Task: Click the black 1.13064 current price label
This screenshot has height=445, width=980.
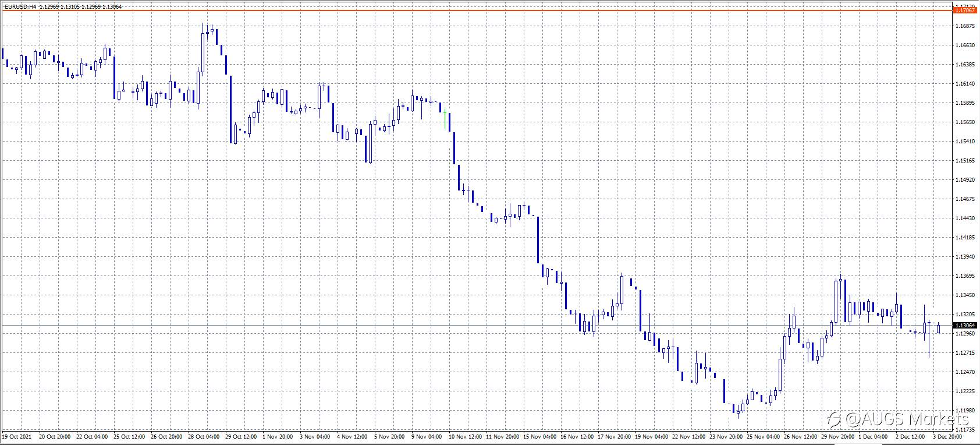Action: click(x=965, y=326)
